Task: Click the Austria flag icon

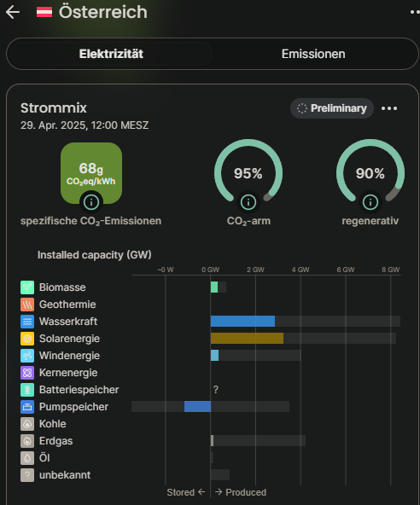Action: [44, 12]
